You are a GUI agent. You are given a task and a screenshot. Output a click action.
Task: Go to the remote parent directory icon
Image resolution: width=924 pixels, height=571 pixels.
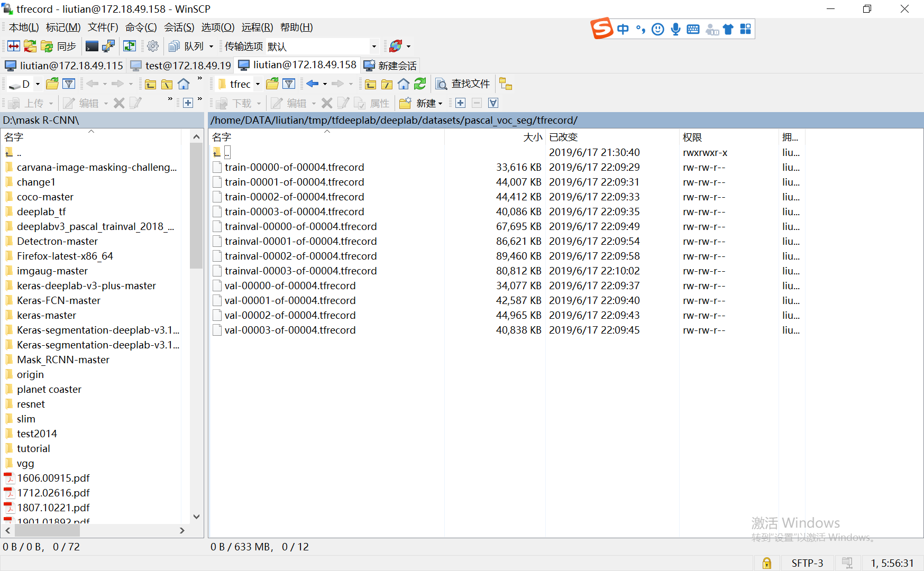click(x=370, y=84)
